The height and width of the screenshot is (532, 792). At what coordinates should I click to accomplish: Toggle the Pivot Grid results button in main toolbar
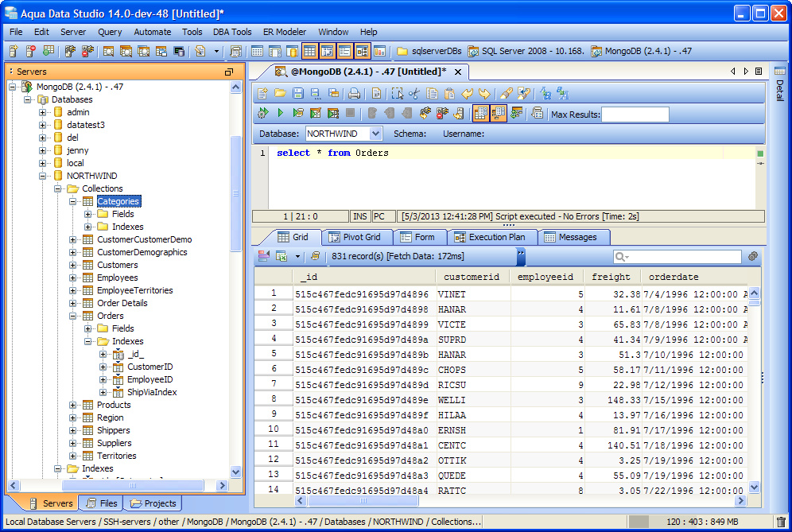[x=327, y=52]
